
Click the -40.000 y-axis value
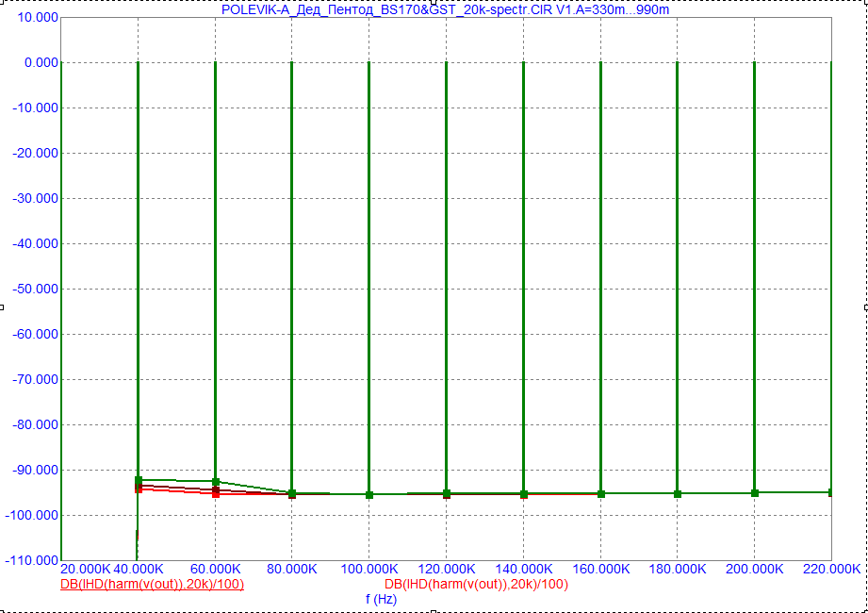point(36,243)
